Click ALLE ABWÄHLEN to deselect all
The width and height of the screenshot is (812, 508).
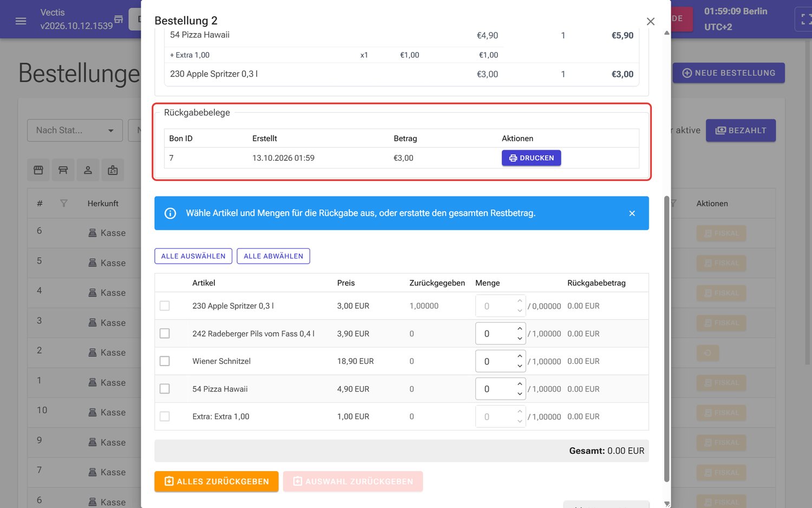coord(273,256)
